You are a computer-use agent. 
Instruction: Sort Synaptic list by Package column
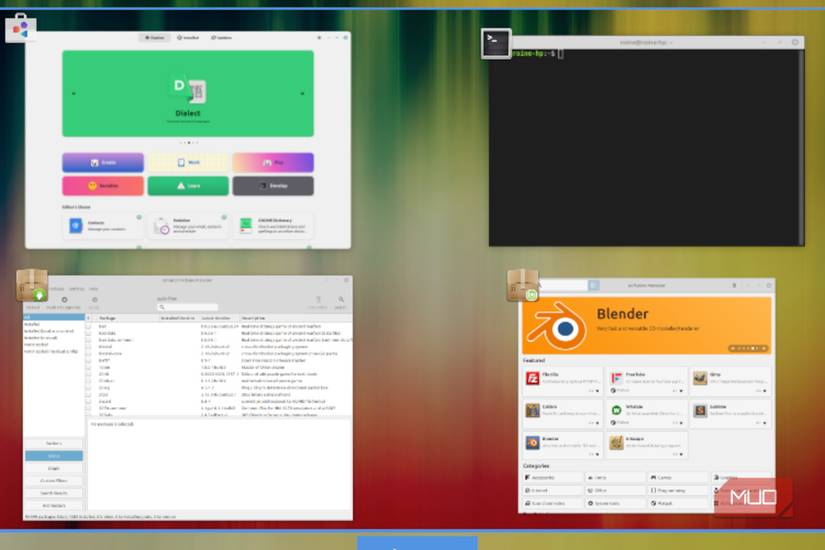pos(126,318)
